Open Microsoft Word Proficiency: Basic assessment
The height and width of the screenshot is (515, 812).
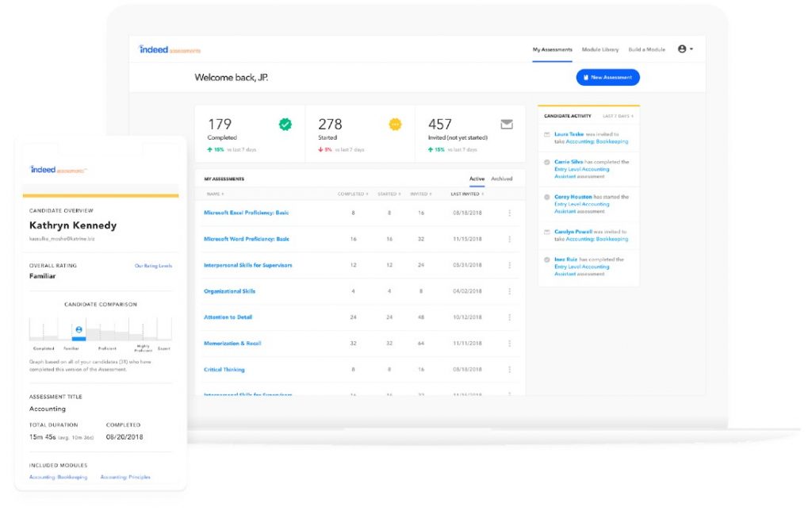tap(247, 240)
